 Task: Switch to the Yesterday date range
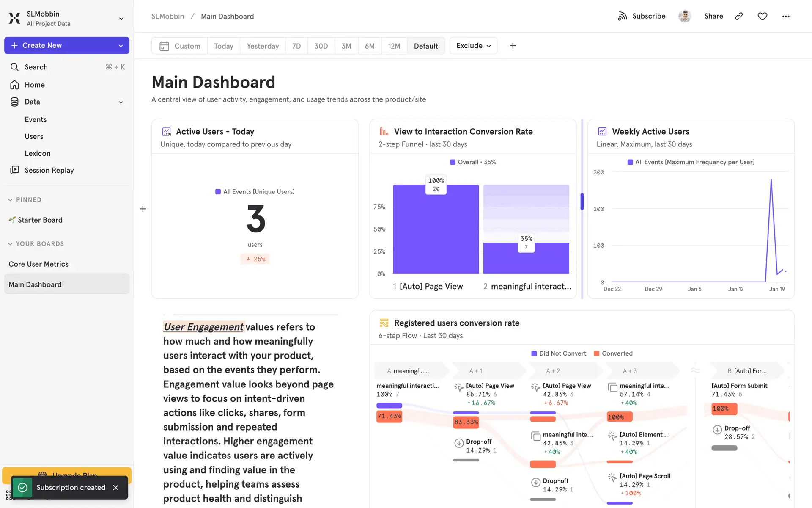(x=263, y=46)
